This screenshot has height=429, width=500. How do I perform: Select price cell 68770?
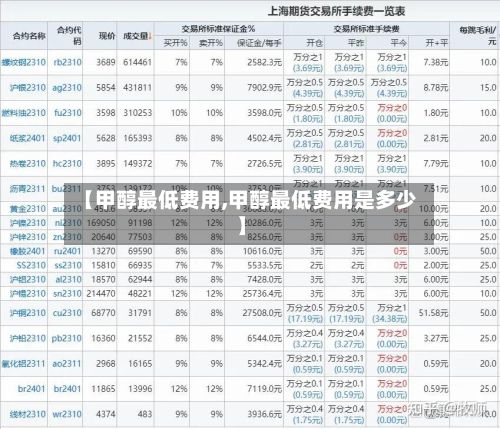pyautogui.click(x=103, y=313)
